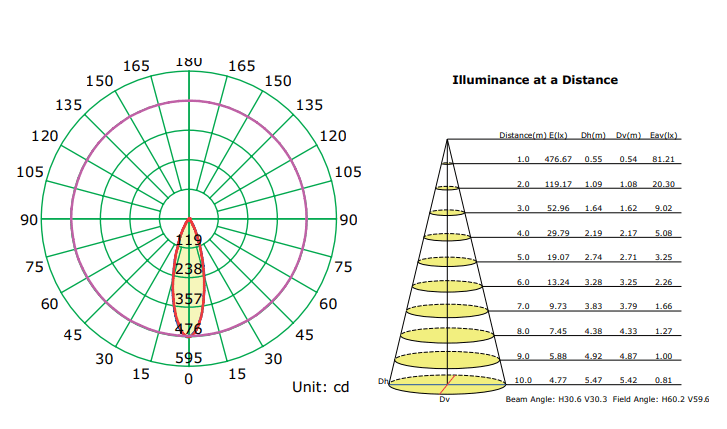The width and height of the screenshot is (727, 429).
Task: Pick the Dv value 4.87
Action: coord(628,356)
